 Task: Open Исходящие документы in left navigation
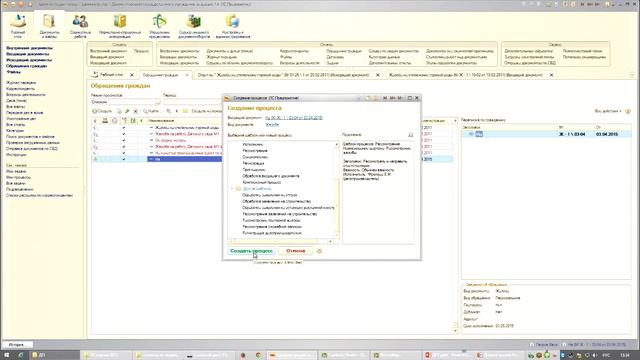coord(29,60)
